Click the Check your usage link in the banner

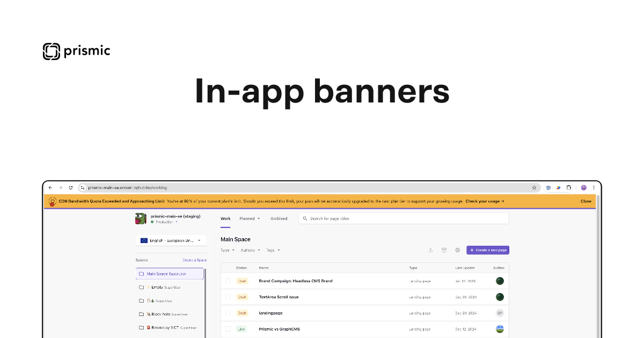pos(484,201)
